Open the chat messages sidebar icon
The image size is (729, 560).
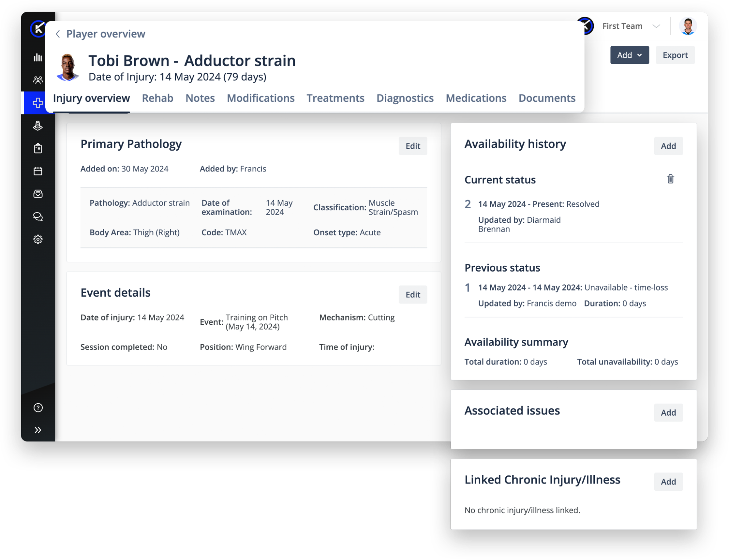pyautogui.click(x=38, y=217)
